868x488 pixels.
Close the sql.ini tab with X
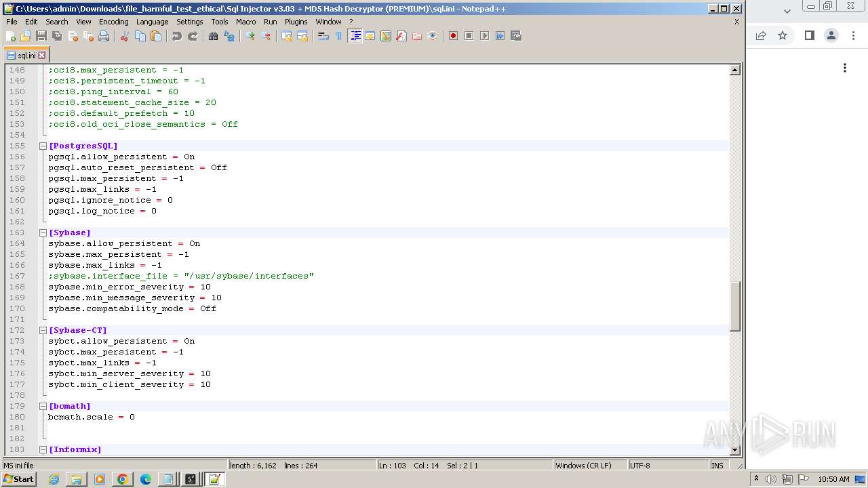[x=41, y=56]
